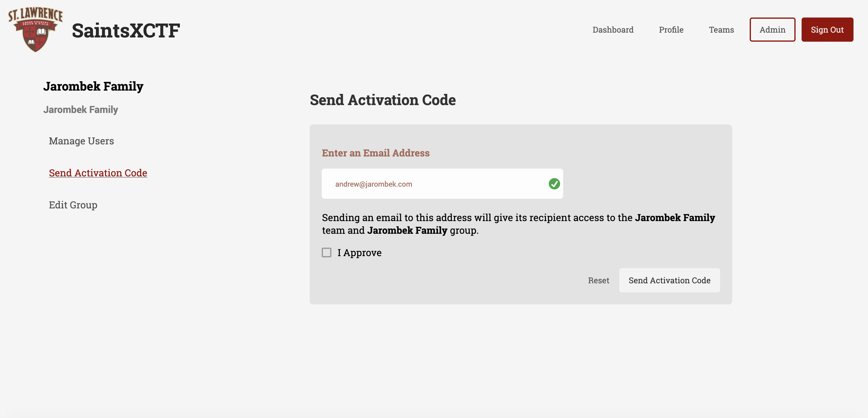The width and height of the screenshot is (868, 418).
Task: Reset the activation code form
Action: pos(598,281)
